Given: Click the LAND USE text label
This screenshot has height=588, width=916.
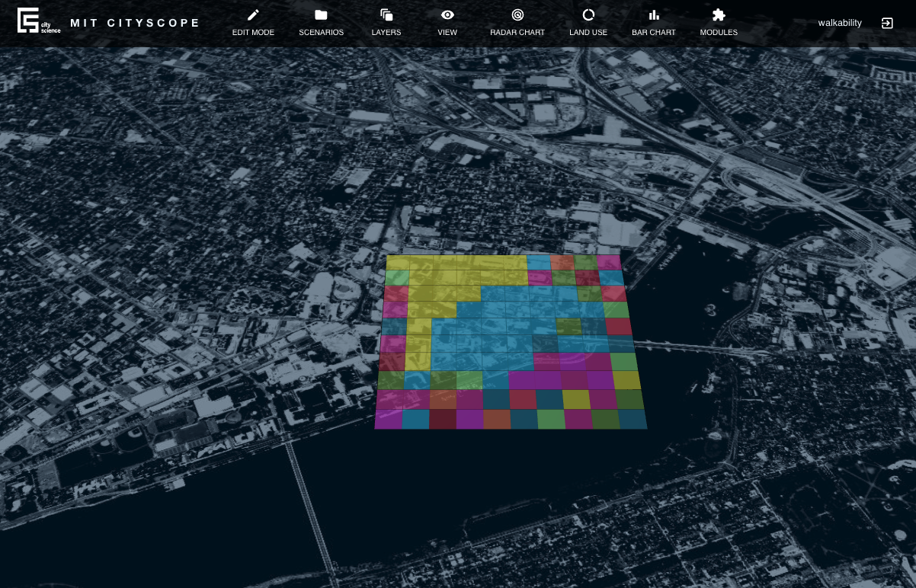Looking at the screenshot, I should tap(588, 32).
